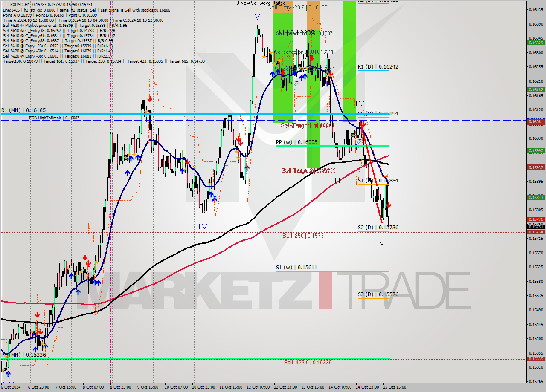Click the 0.15400 price axis value

coord(536,338)
